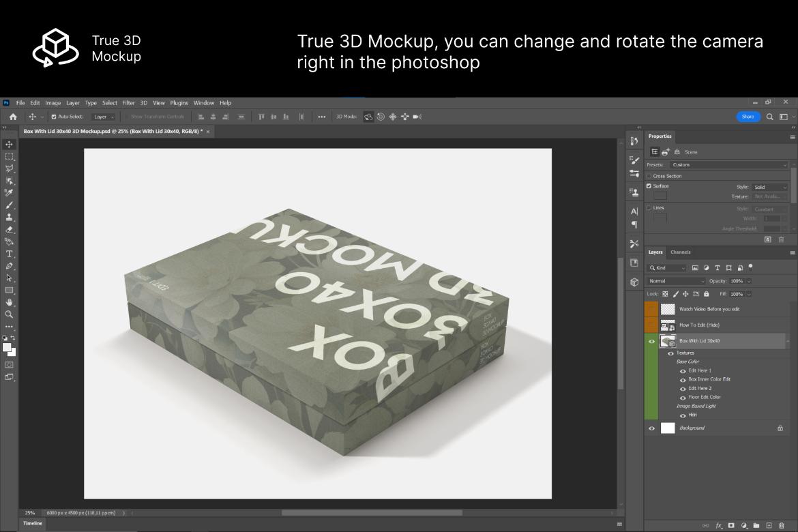This screenshot has width=798, height=532.
Task: Open the Layers panel flyout menu
Action: coord(792,252)
